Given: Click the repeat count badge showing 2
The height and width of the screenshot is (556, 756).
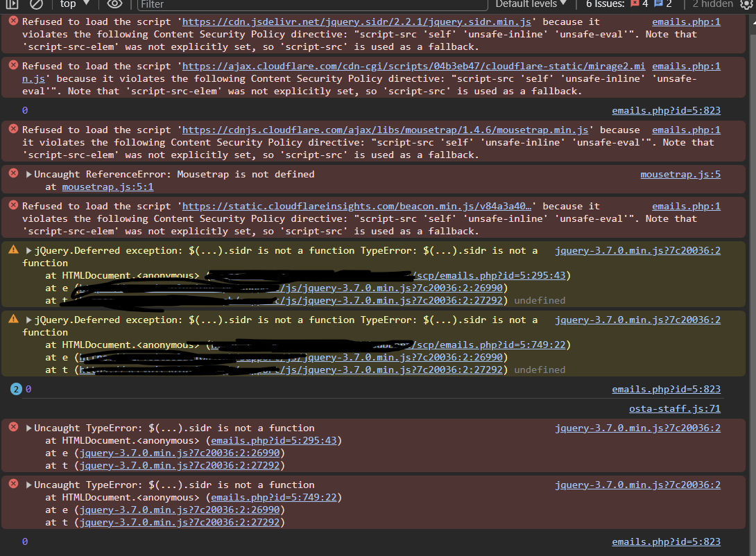Looking at the screenshot, I should click(16, 389).
